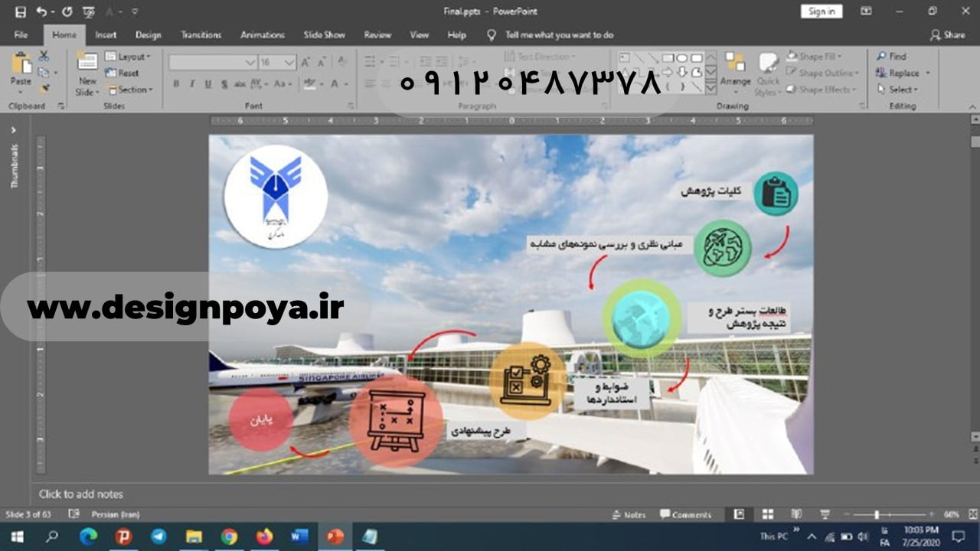Click the Save icon in quick access toolbar
The width and height of the screenshot is (980, 551).
[x=21, y=11]
